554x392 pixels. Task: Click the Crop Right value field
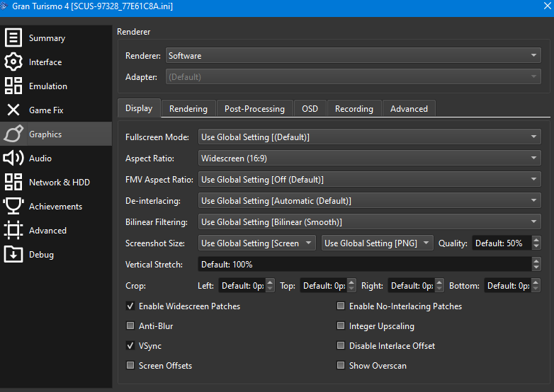(x=412, y=285)
